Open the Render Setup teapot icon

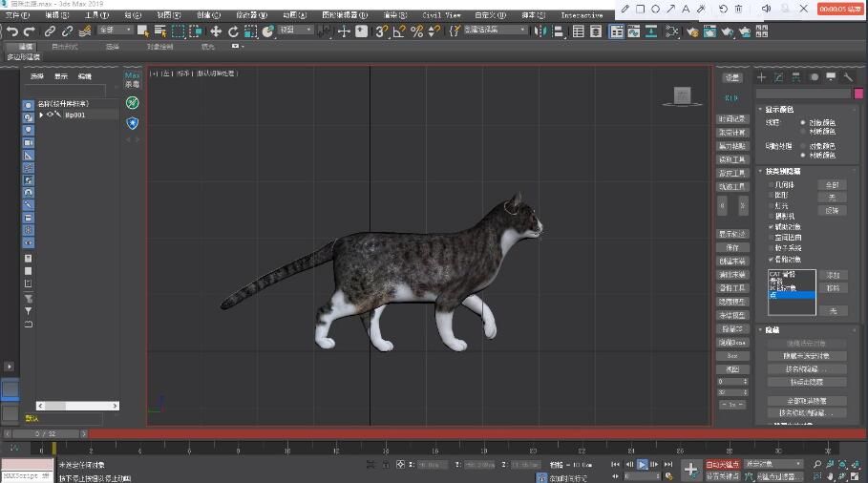(x=692, y=31)
